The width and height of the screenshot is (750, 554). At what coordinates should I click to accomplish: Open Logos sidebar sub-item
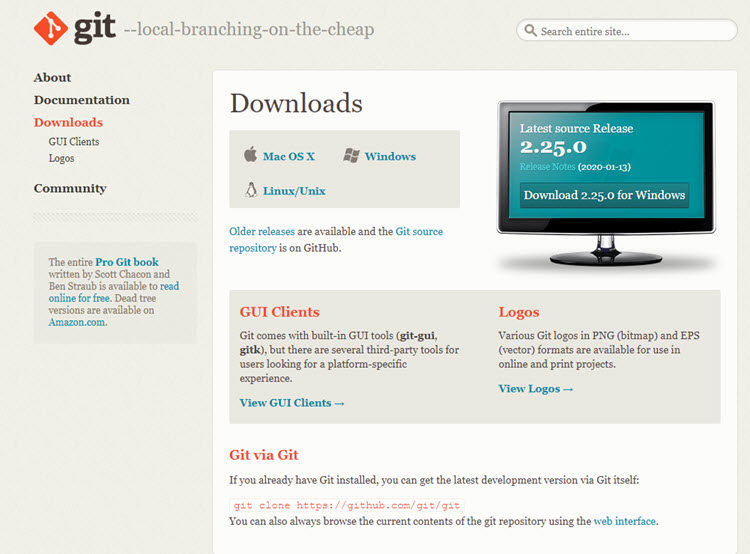61,158
